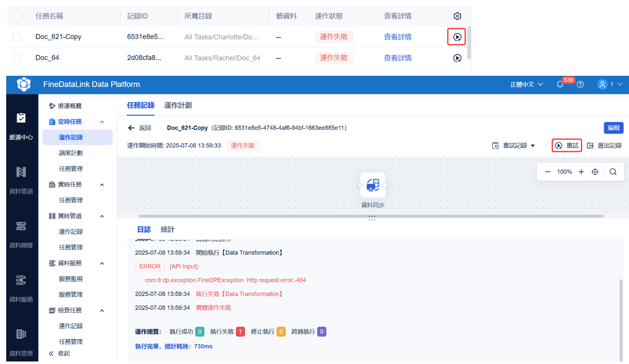Click record ID 2d08cfa8... cell

(144, 58)
